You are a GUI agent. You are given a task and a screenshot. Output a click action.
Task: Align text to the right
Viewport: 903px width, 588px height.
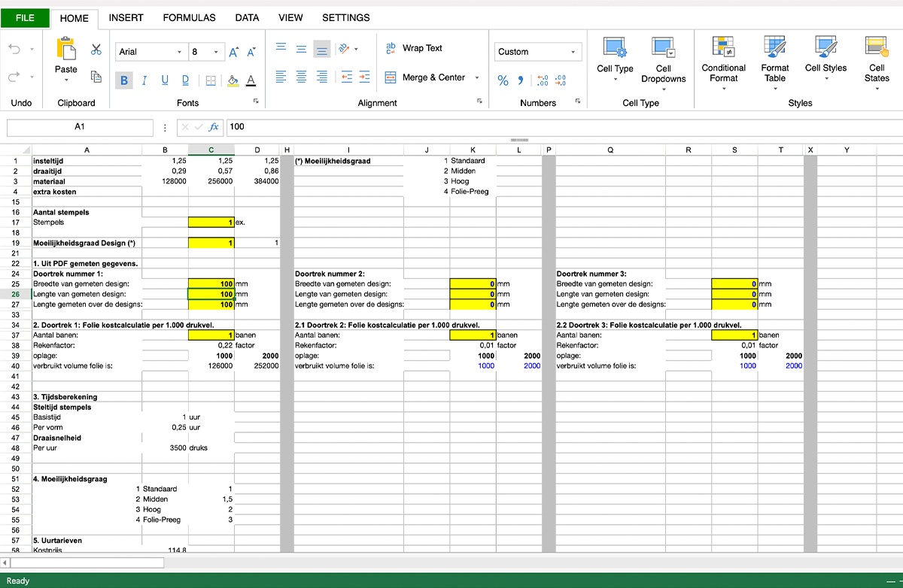[x=322, y=77]
